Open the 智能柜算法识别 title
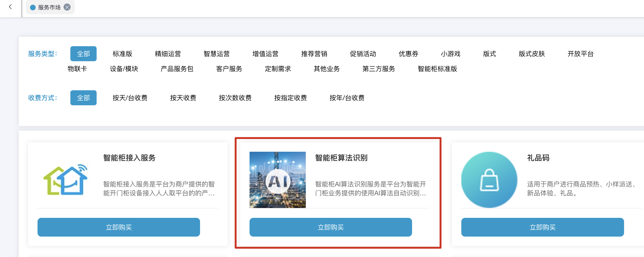Viewport: 644px width, 257px height. click(x=341, y=158)
